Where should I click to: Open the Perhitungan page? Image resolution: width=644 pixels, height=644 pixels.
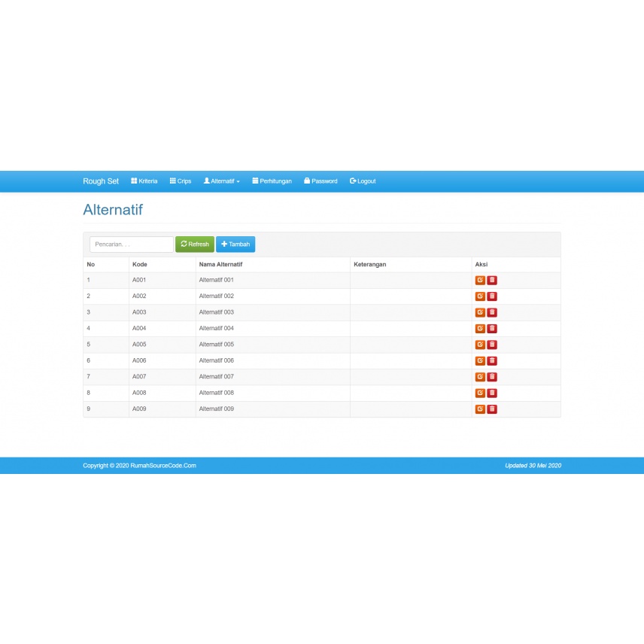pyautogui.click(x=272, y=181)
